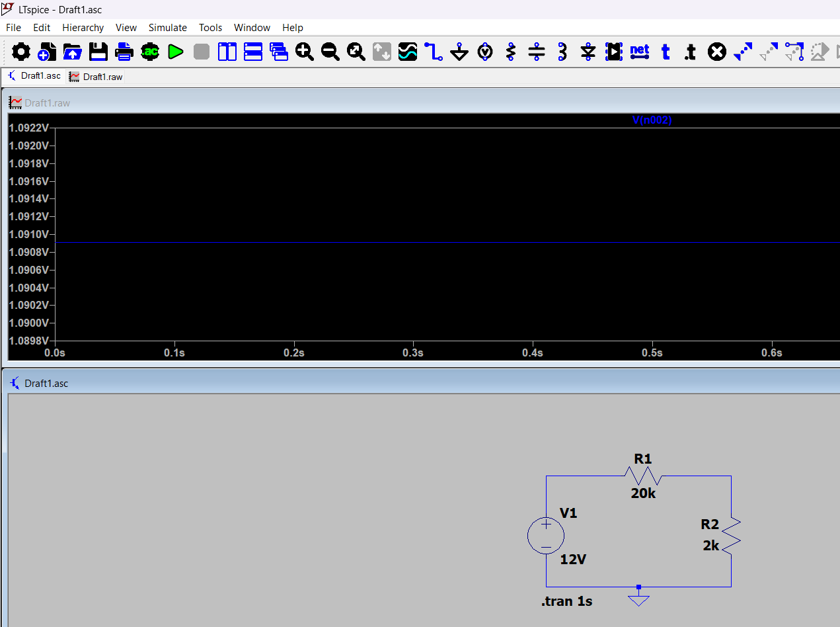Click the 12V source value

[x=573, y=560]
